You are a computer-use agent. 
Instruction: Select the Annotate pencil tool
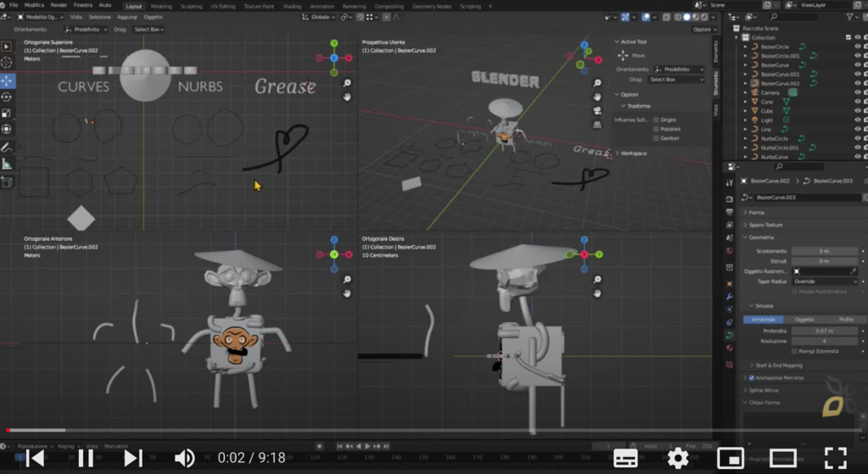click(x=7, y=148)
